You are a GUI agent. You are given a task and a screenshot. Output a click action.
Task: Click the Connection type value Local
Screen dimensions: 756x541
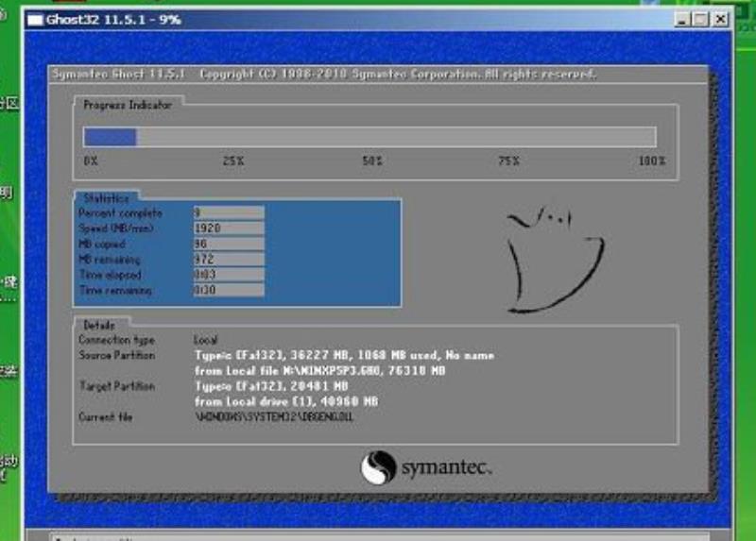coord(206,340)
